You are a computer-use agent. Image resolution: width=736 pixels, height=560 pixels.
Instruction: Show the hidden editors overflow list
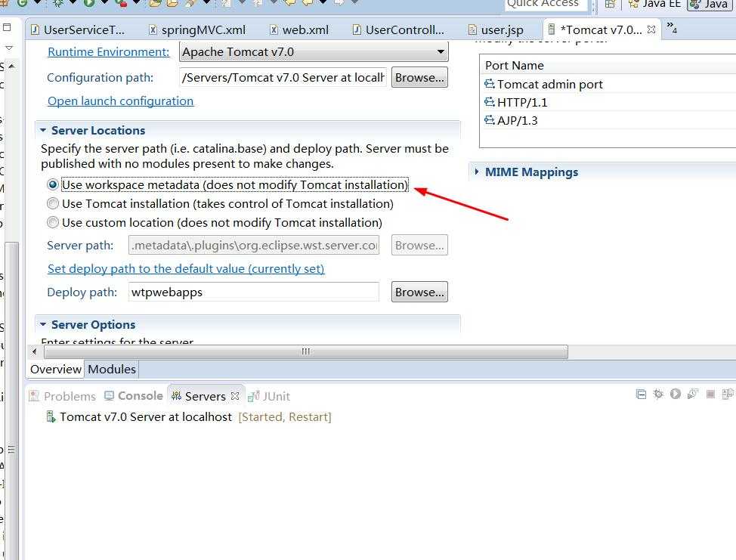tap(672, 28)
